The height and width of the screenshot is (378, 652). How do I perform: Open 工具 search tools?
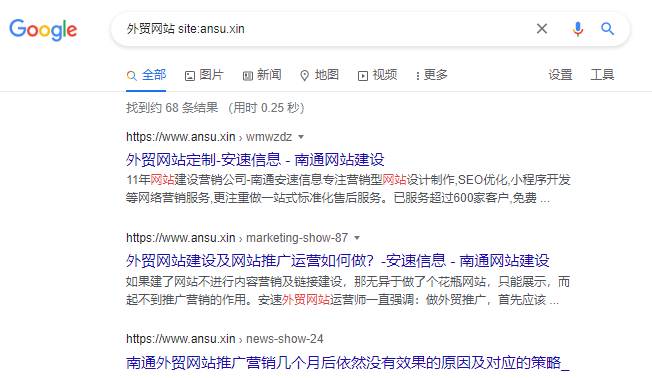click(602, 75)
